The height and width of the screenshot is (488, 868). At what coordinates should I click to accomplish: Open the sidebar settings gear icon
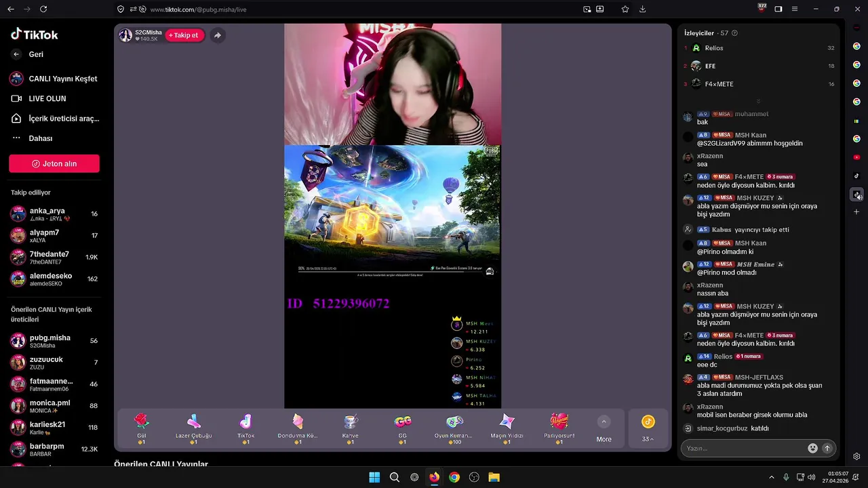click(x=856, y=456)
